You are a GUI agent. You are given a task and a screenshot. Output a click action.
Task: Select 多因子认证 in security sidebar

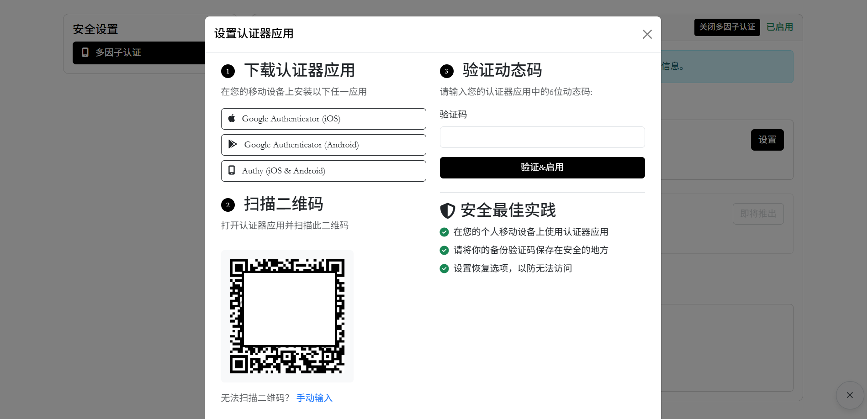[139, 53]
